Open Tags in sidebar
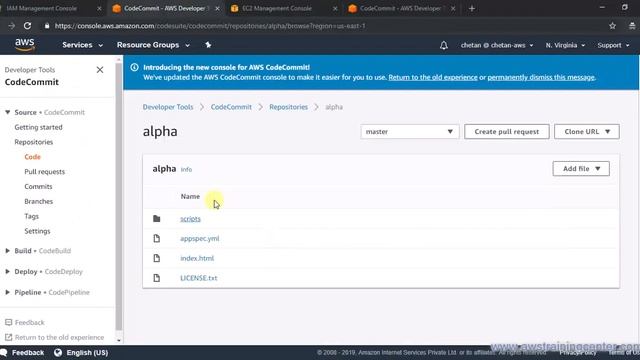 coord(31,216)
